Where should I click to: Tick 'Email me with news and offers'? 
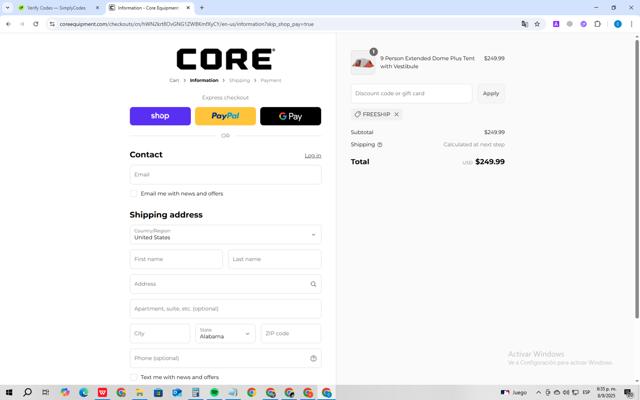(133, 193)
